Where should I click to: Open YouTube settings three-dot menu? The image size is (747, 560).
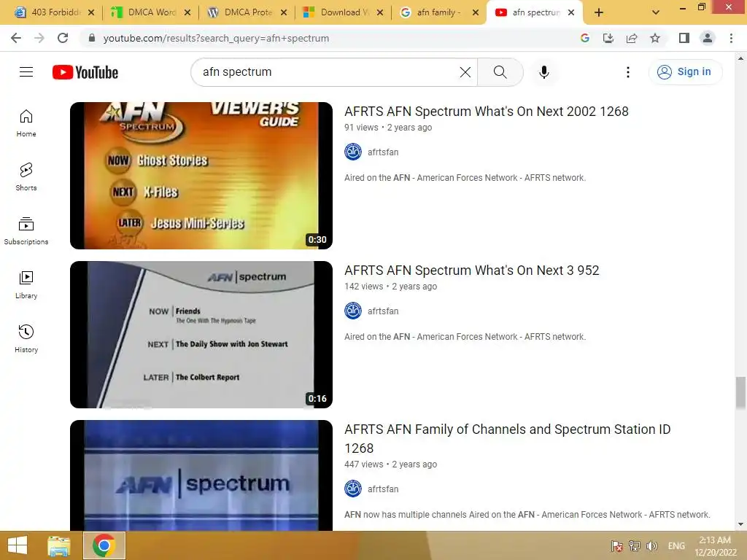628,72
